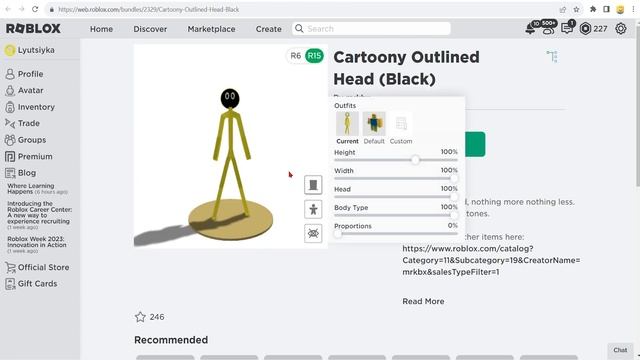Adjust the Head slider
Viewport: 640px width, 360px height.
(396, 197)
